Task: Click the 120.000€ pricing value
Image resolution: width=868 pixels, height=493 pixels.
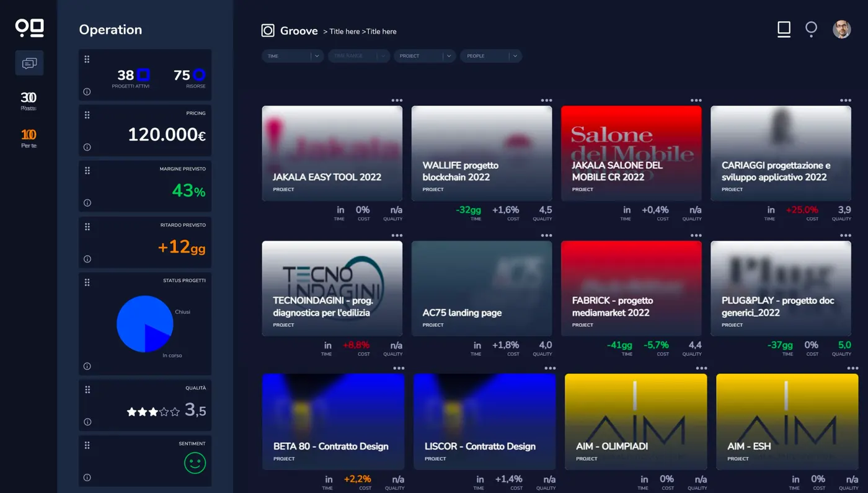Action: (x=167, y=135)
